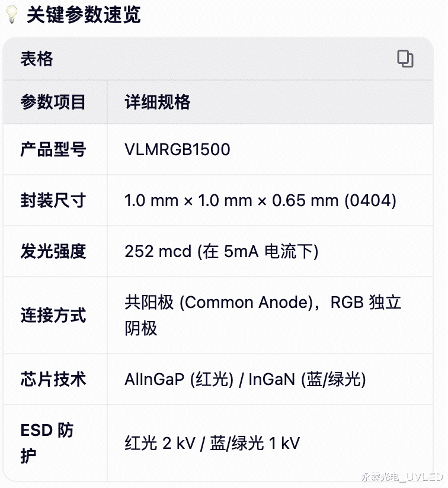Click the lightbulb icon beside the heading
Image resolution: width=448 pixels, height=488 pixels.
click(x=11, y=15)
